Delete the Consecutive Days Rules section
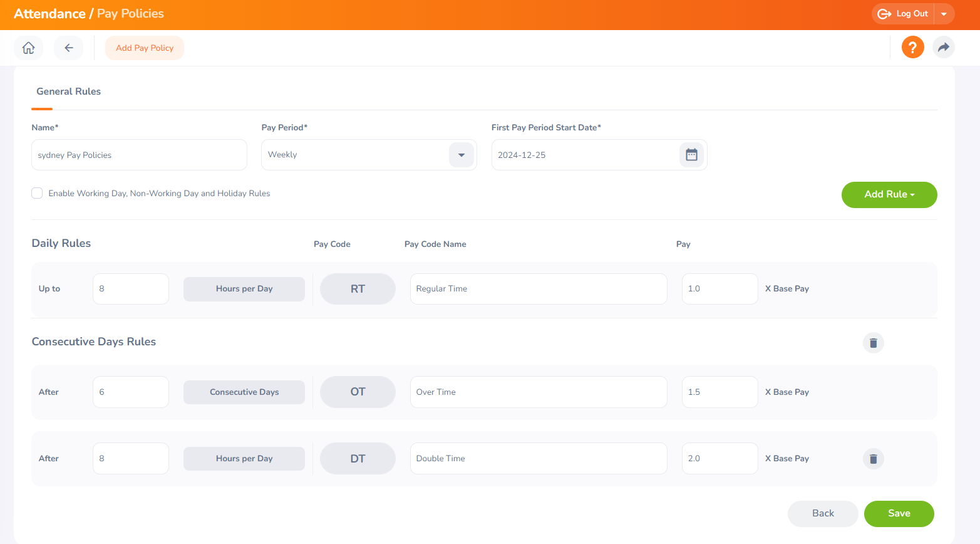 (873, 343)
